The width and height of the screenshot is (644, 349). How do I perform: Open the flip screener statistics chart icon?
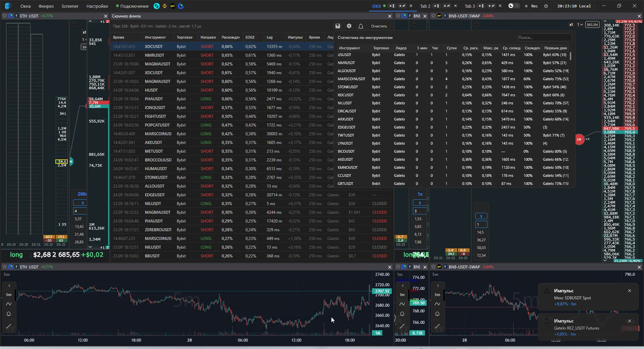(338, 26)
